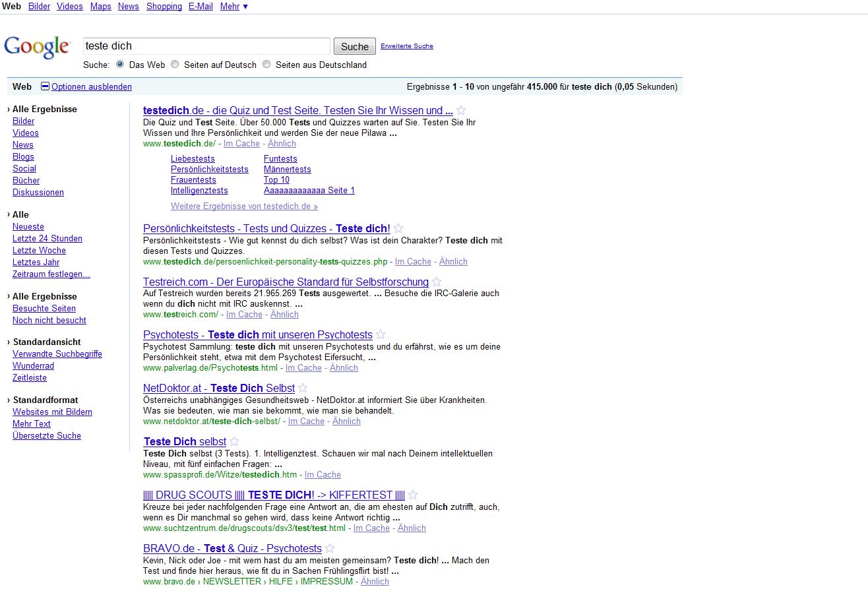
Task: Select the Das Web radio button
Action: (120, 65)
